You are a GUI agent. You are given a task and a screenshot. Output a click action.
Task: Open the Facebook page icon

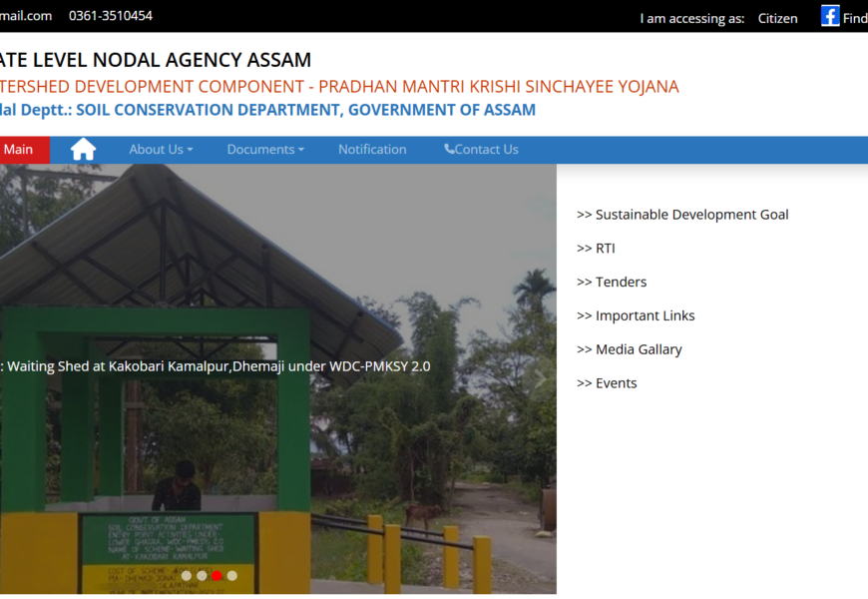pos(830,16)
